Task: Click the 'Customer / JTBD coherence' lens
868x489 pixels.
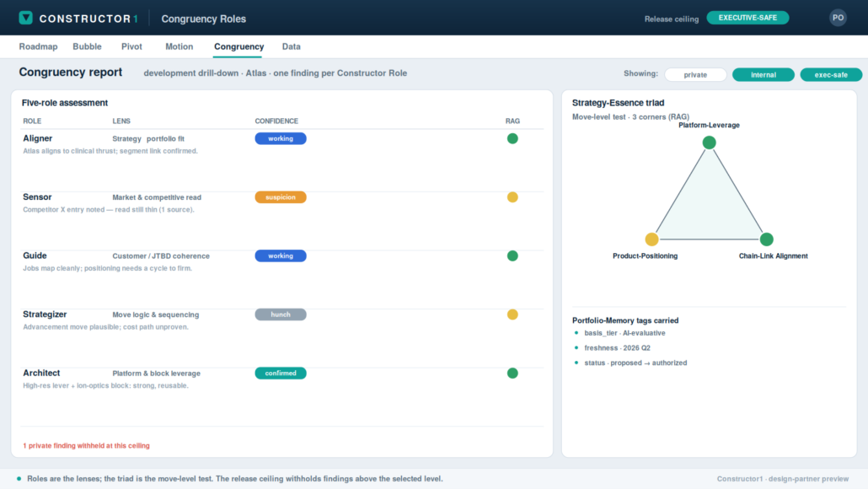Action: click(x=161, y=256)
